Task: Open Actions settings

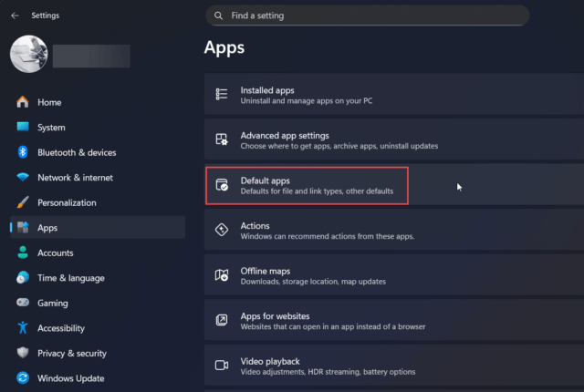Action: click(x=394, y=230)
